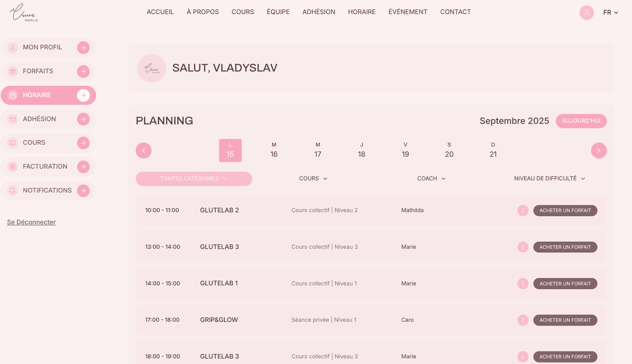Go to the previous week arrow

tap(144, 151)
